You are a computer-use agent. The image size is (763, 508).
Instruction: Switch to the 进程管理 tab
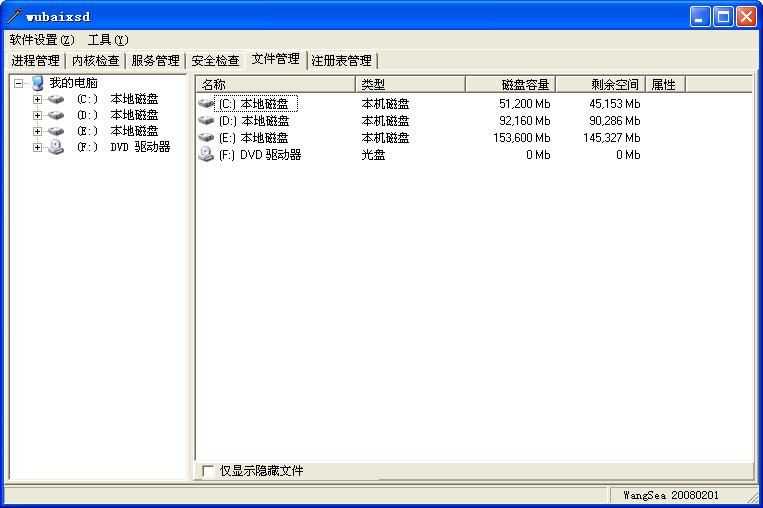(x=35, y=60)
